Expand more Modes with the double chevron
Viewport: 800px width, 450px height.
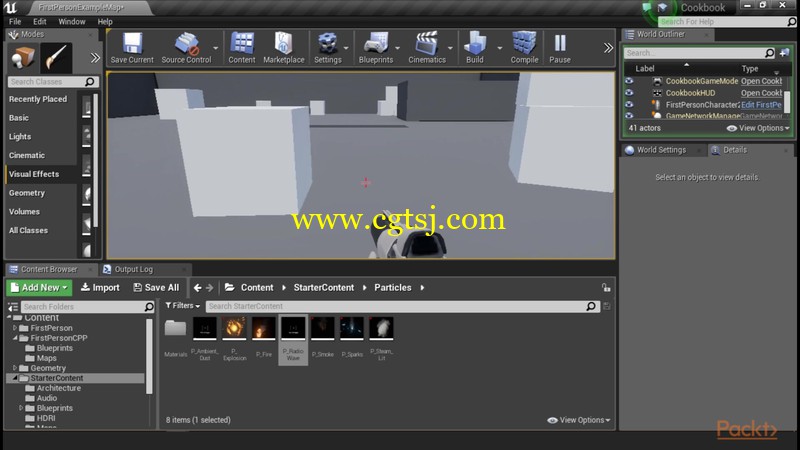95,58
